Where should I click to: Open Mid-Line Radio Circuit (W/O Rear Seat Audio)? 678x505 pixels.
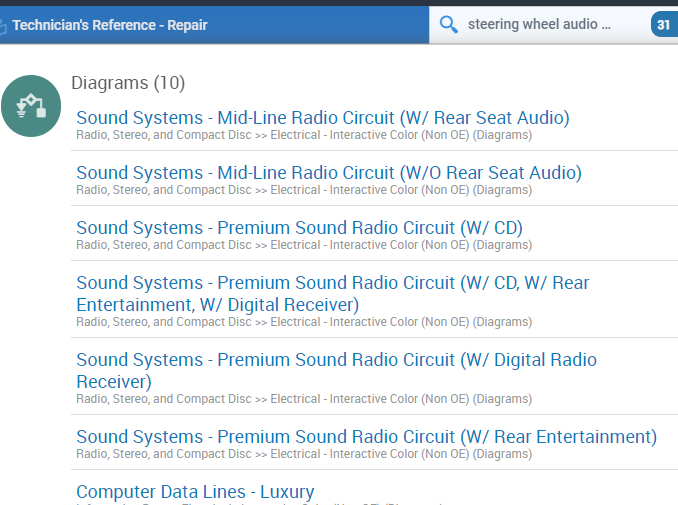click(x=329, y=173)
